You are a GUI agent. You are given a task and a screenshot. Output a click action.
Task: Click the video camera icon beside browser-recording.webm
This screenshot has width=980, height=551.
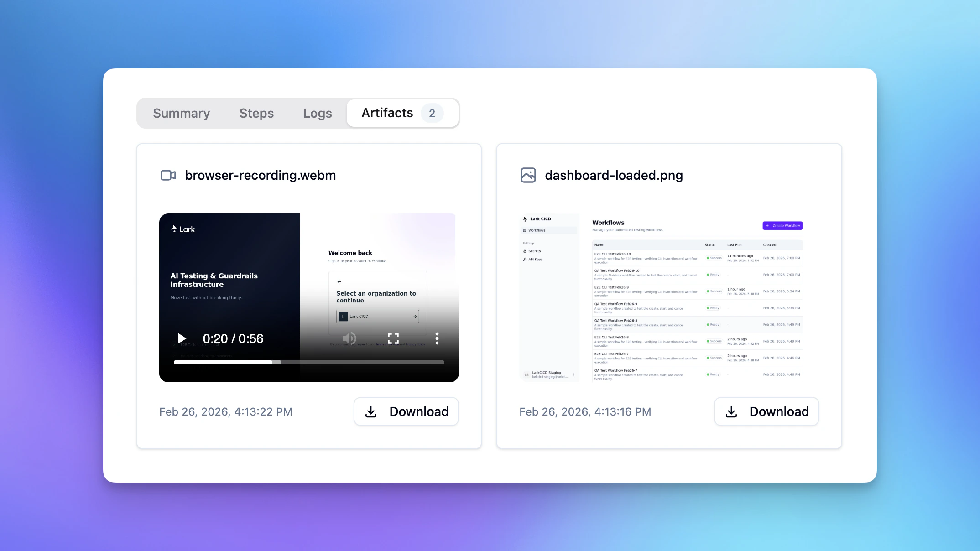pyautogui.click(x=168, y=175)
